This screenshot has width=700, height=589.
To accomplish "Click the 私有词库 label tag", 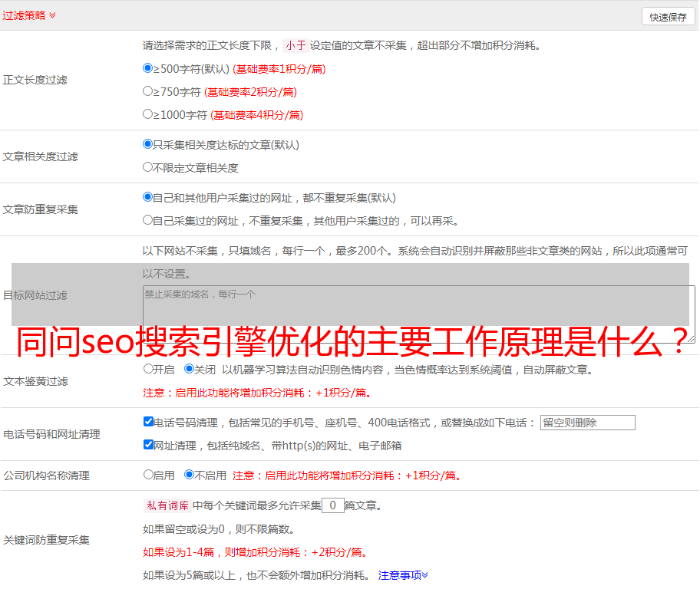I will (x=166, y=505).
